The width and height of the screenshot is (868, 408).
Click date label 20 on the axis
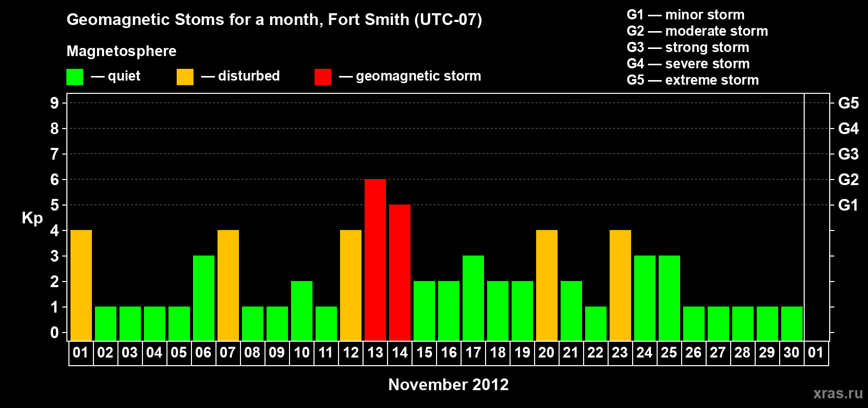pos(547,352)
